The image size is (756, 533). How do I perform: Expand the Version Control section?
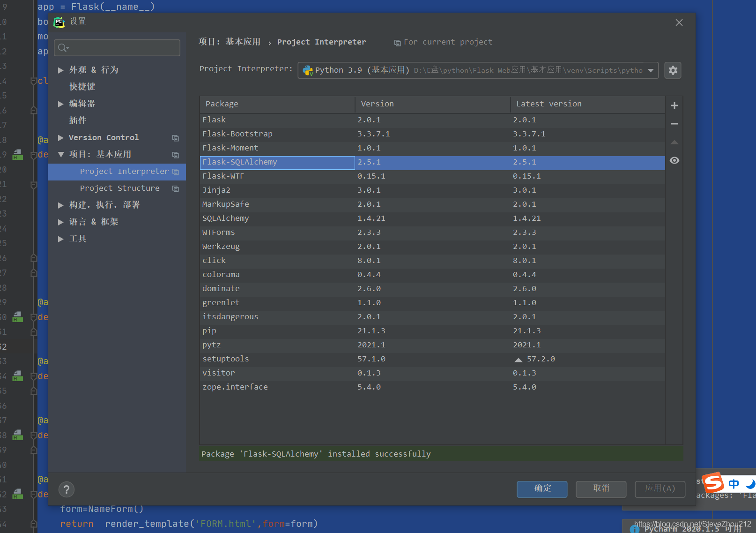pos(60,137)
